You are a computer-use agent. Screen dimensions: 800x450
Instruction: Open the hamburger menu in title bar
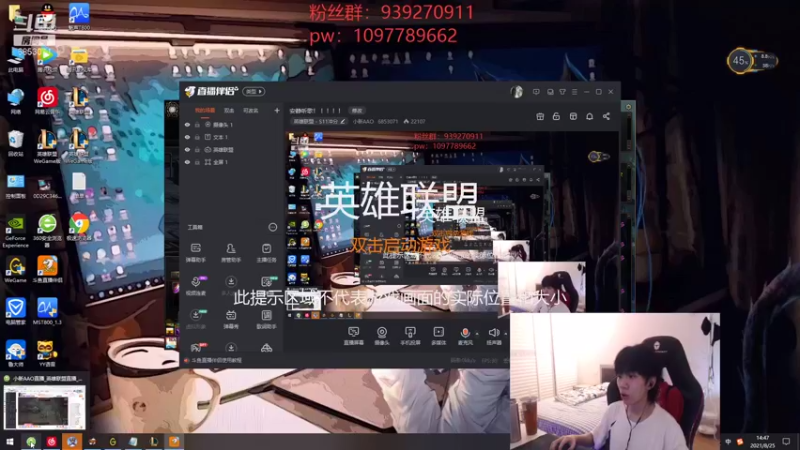[574, 92]
